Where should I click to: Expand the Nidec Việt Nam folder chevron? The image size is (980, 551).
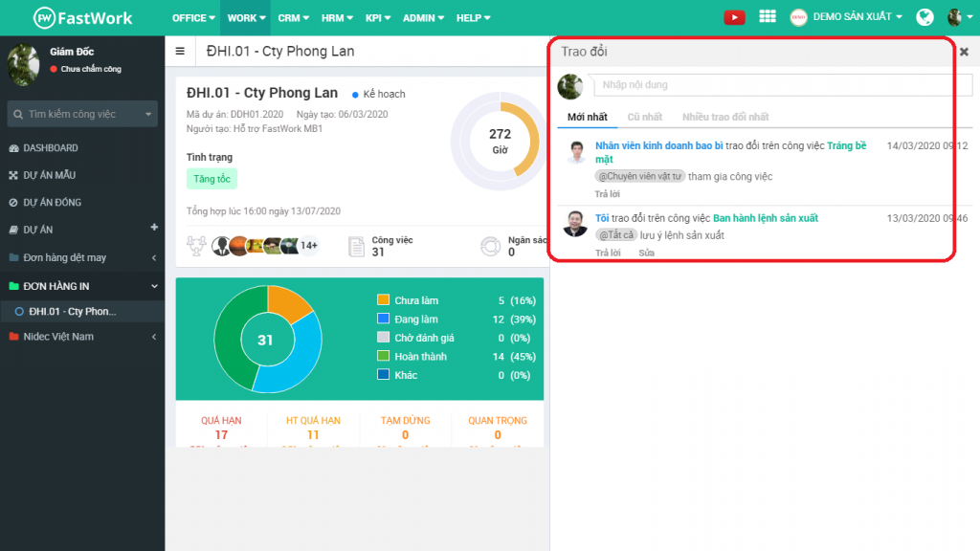(x=154, y=337)
